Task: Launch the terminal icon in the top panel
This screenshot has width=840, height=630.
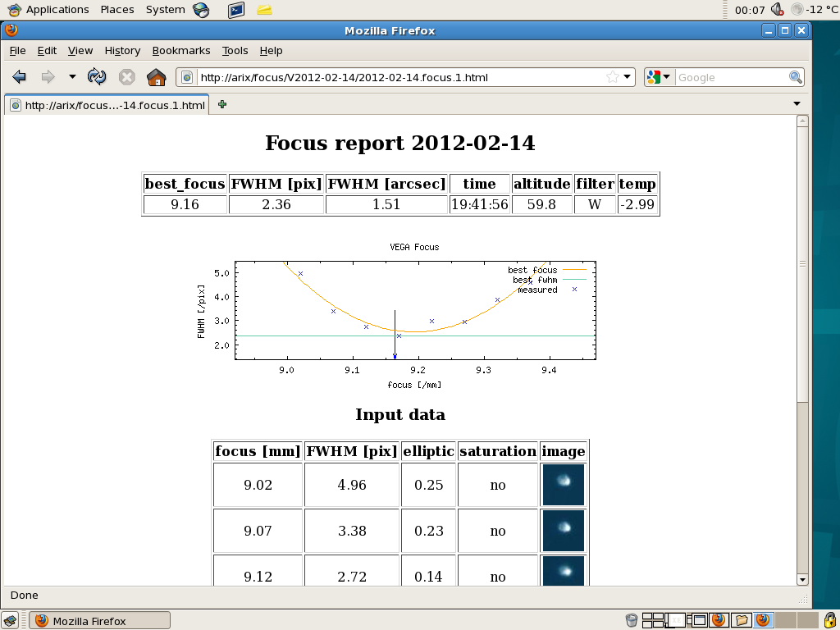Action: coord(235,10)
